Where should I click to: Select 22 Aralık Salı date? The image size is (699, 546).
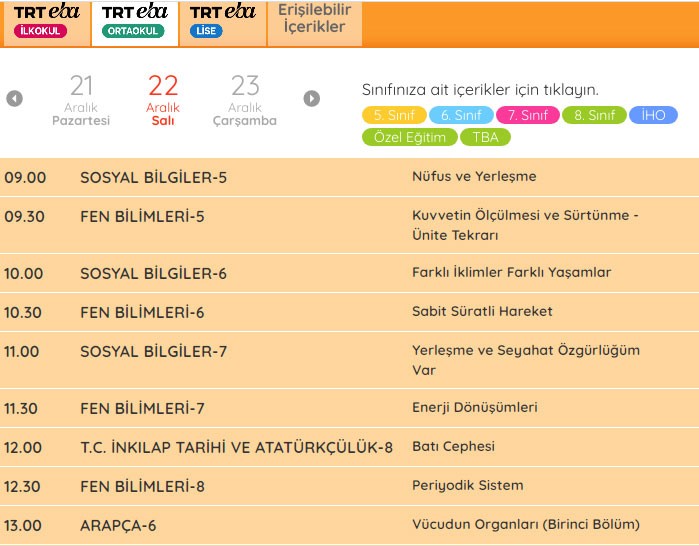(x=163, y=100)
